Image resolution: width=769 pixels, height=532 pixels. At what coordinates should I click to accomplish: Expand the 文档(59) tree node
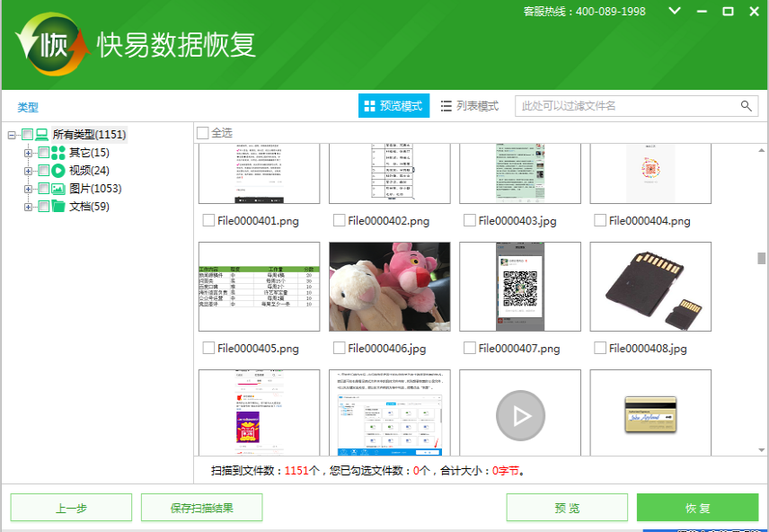pos(29,207)
